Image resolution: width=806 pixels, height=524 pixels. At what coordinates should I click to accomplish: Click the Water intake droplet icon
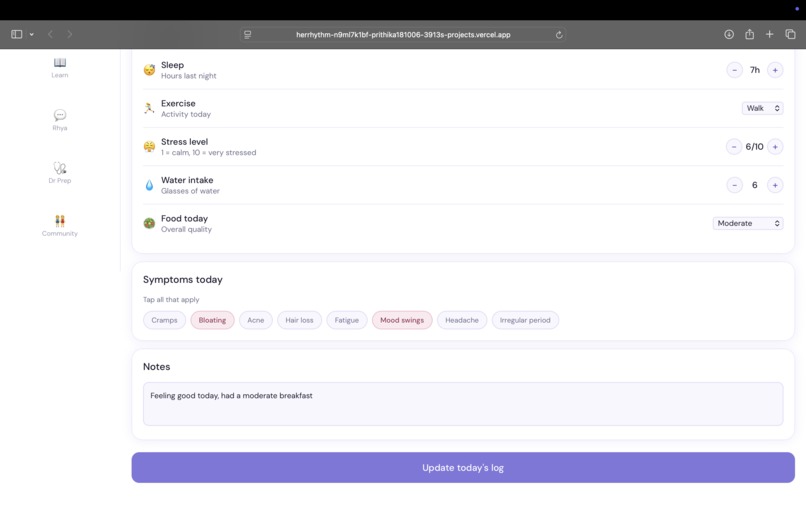(149, 185)
